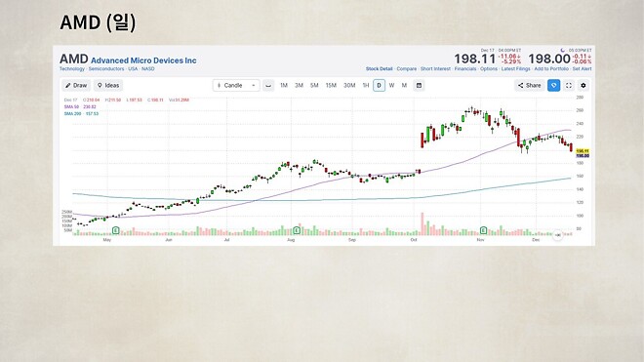
Task: Click the USA country link
Action: point(133,69)
